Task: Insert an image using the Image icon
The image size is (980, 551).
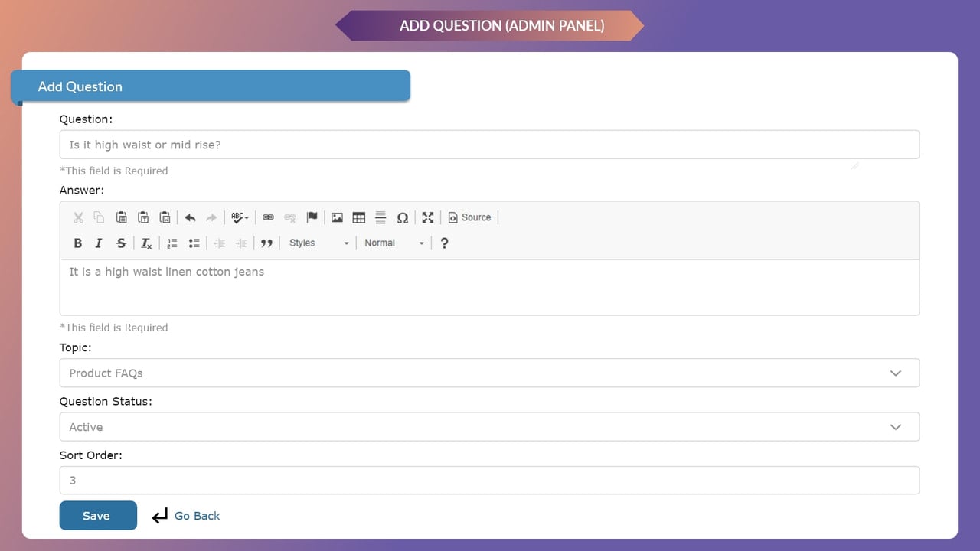Action: tap(337, 217)
